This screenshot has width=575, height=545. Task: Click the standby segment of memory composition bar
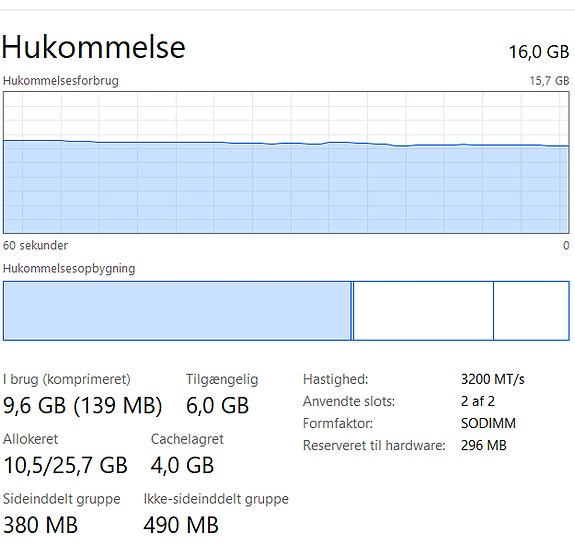pos(423,311)
